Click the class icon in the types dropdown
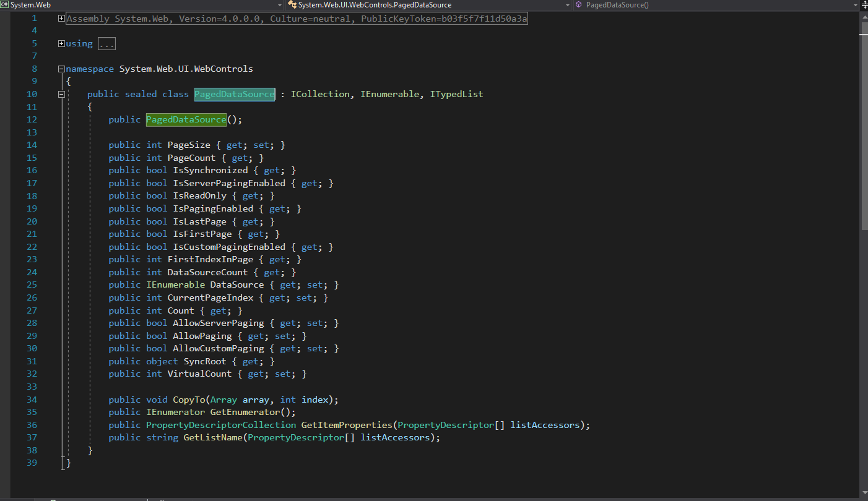The width and height of the screenshot is (868, 501). click(292, 4)
